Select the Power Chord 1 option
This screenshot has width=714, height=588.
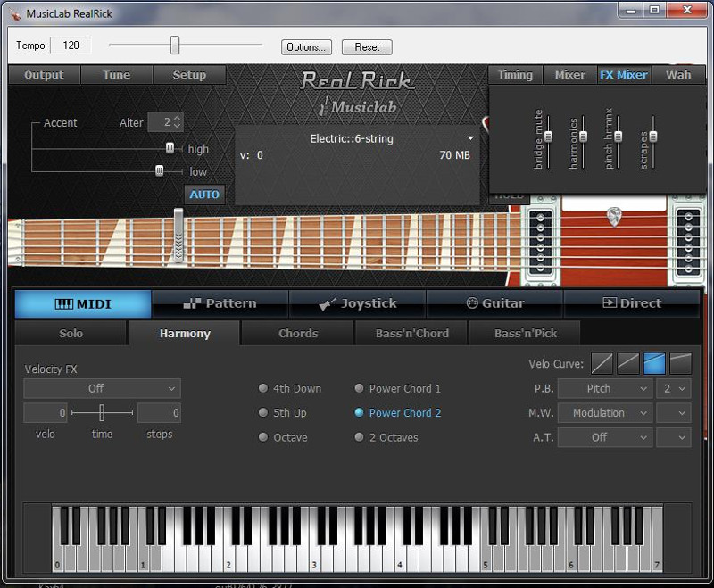pyautogui.click(x=397, y=388)
